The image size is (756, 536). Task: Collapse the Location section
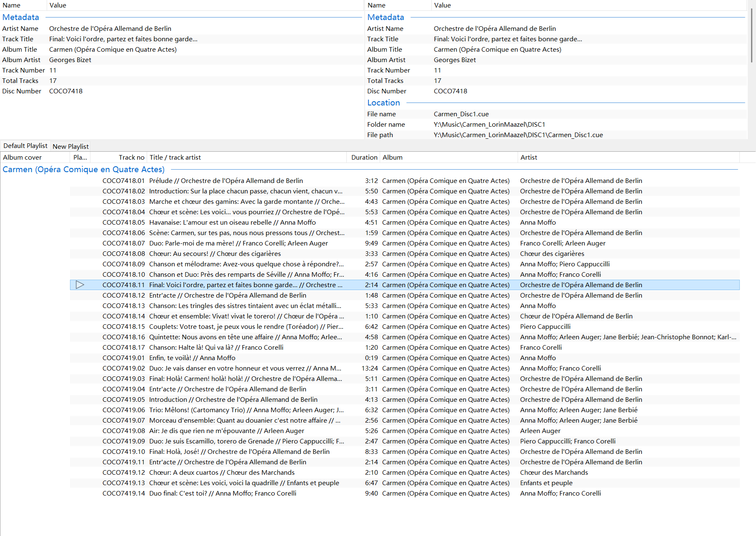click(x=383, y=103)
